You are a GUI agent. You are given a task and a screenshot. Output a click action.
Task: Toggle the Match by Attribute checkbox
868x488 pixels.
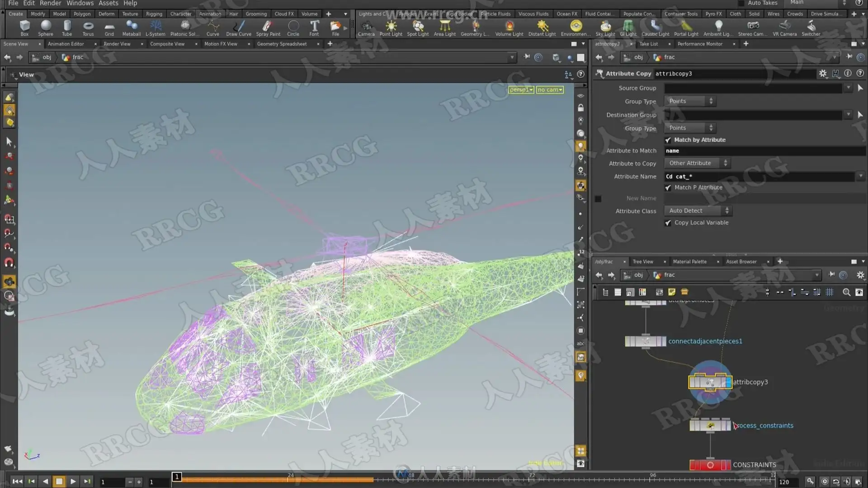[668, 140]
